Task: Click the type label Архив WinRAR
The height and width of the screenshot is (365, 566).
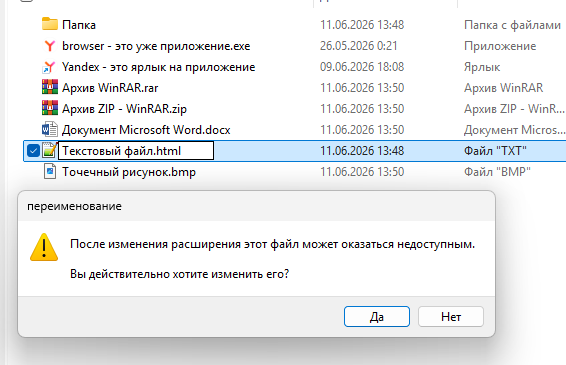Action: (503, 88)
